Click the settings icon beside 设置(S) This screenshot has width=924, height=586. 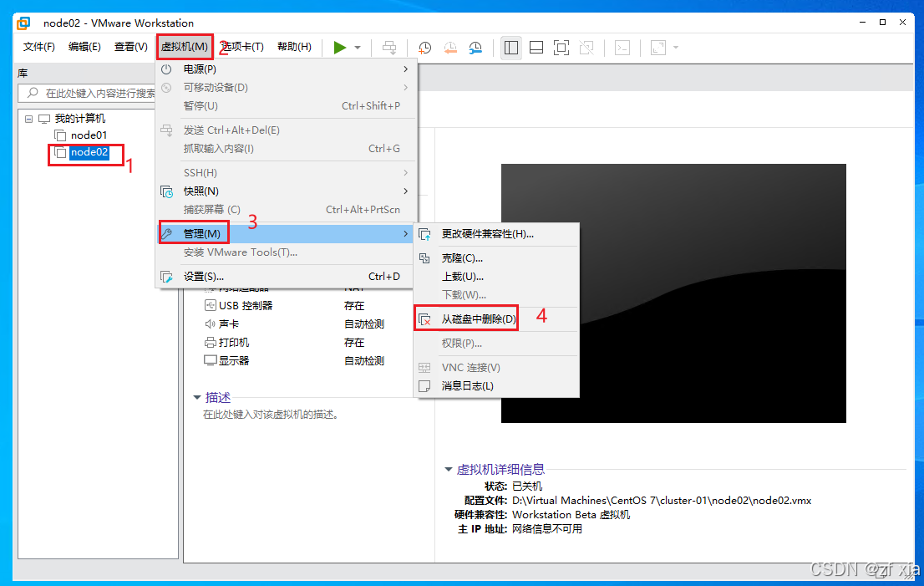coord(167,277)
